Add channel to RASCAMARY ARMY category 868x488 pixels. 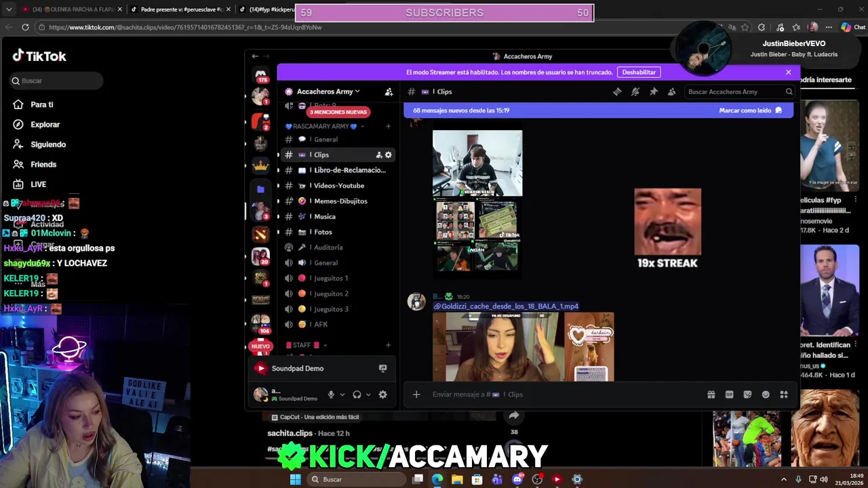coord(388,126)
